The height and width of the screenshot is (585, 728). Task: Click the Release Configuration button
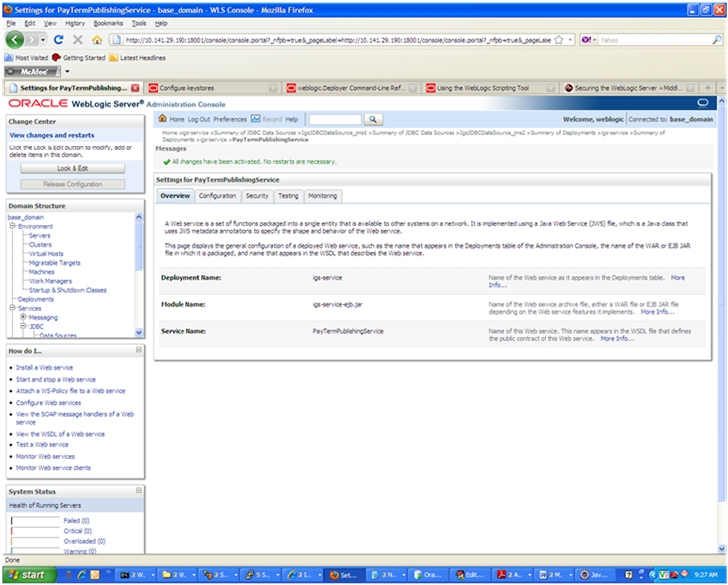point(73,184)
